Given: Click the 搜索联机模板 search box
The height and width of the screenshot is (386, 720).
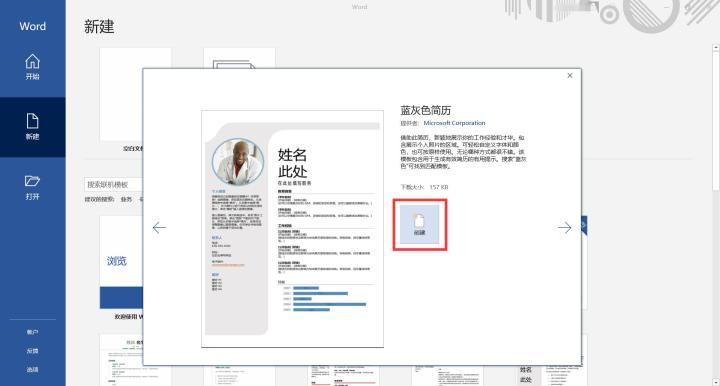Looking at the screenshot, I should point(113,185).
